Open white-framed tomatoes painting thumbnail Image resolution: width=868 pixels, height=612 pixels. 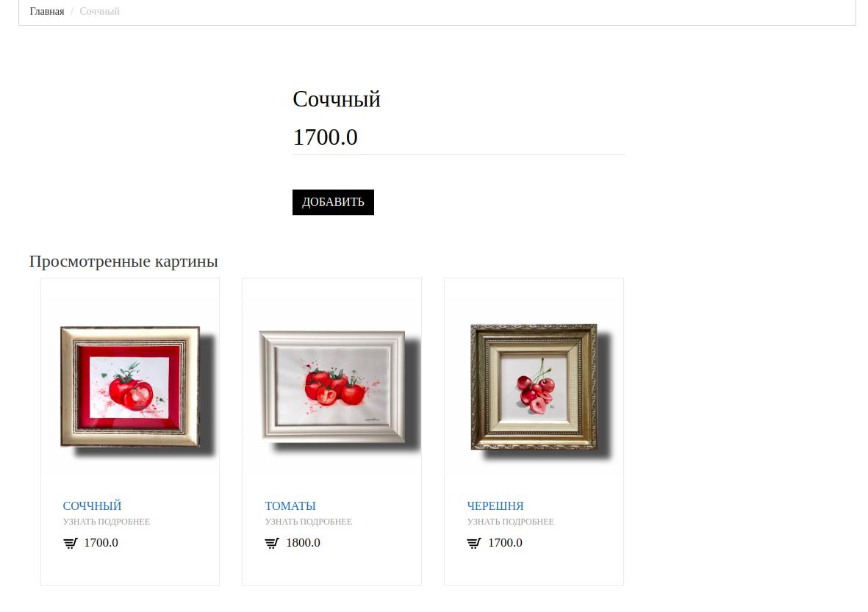[x=332, y=386]
